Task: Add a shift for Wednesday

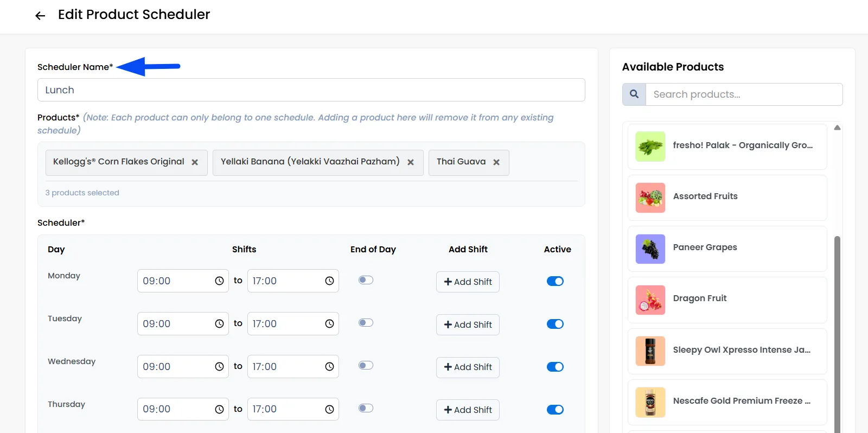Action: (468, 367)
